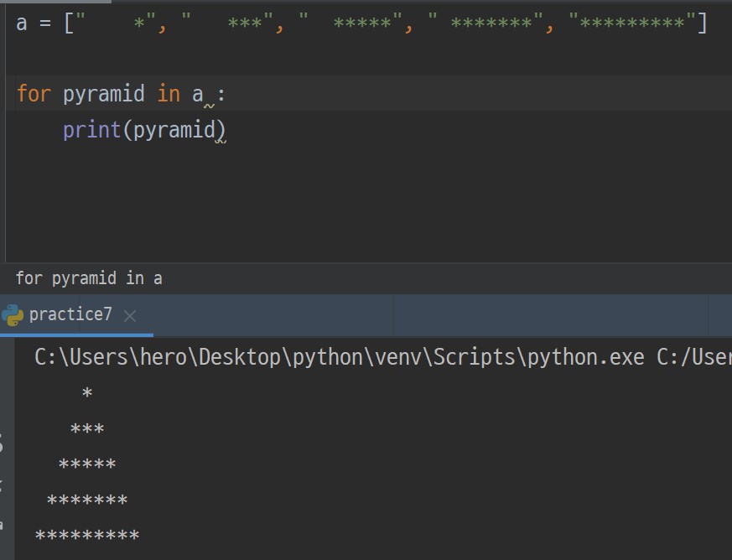Viewport: 732px width, 560px height.
Task: Click the seven-asterisk output line in console
Action: point(87,500)
